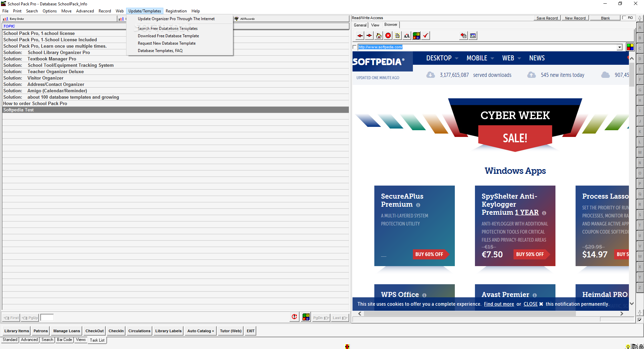Switch to the General tab
This screenshot has height=349, width=644.
[360, 25]
